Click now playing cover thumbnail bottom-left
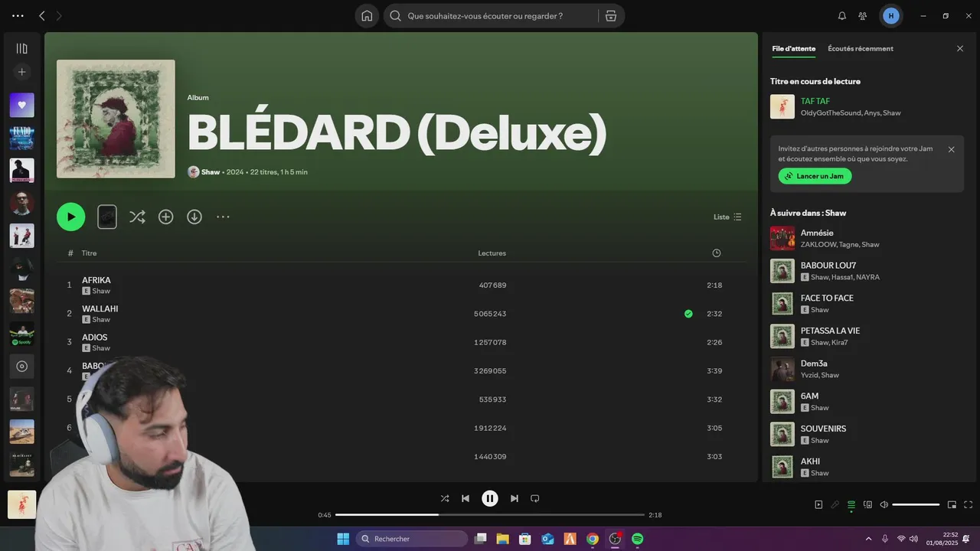This screenshot has height=551, width=980. tap(21, 504)
